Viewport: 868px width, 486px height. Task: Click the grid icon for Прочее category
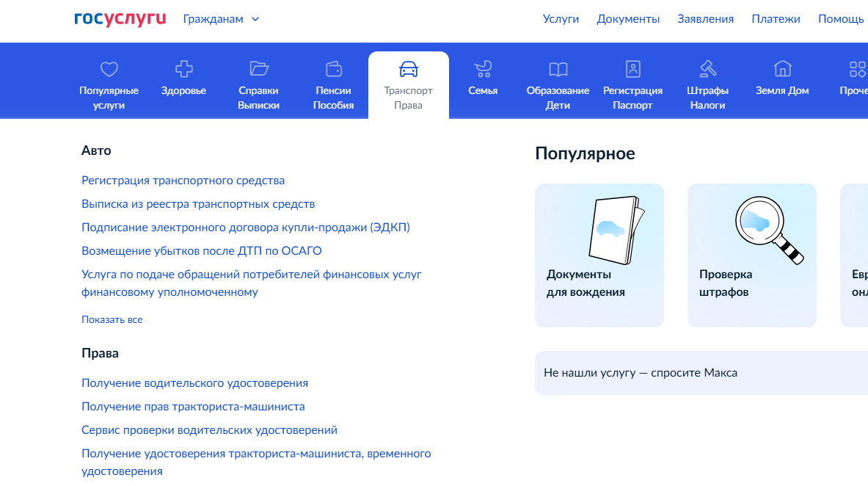tap(858, 69)
